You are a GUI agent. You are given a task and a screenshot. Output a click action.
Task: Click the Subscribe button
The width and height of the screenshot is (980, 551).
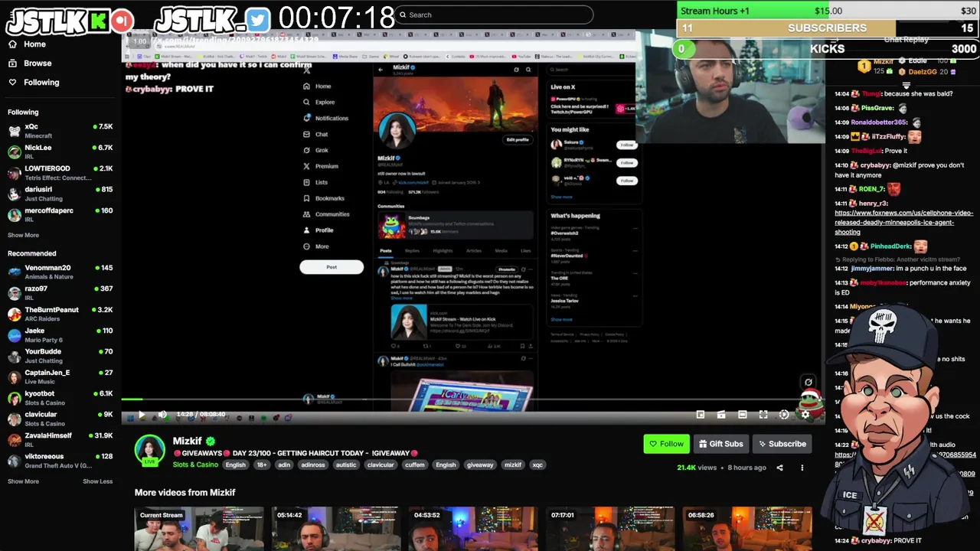tap(782, 444)
